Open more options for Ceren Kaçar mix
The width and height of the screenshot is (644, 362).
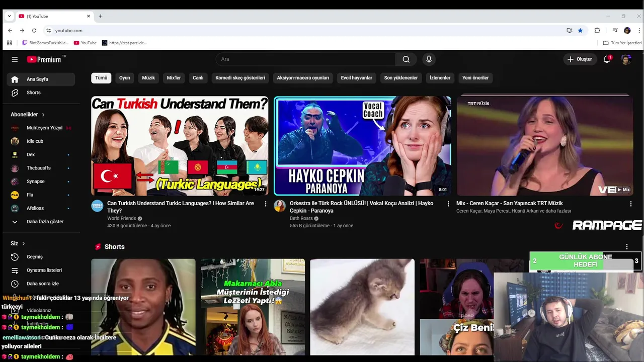click(x=631, y=204)
